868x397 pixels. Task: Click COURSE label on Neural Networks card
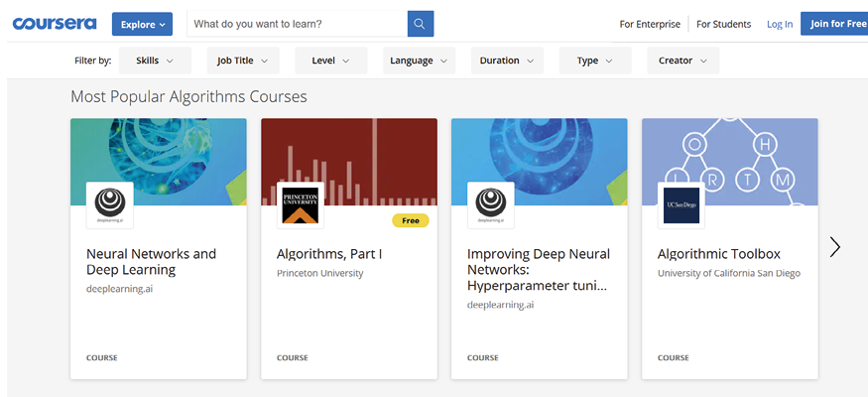coord(102,357)
